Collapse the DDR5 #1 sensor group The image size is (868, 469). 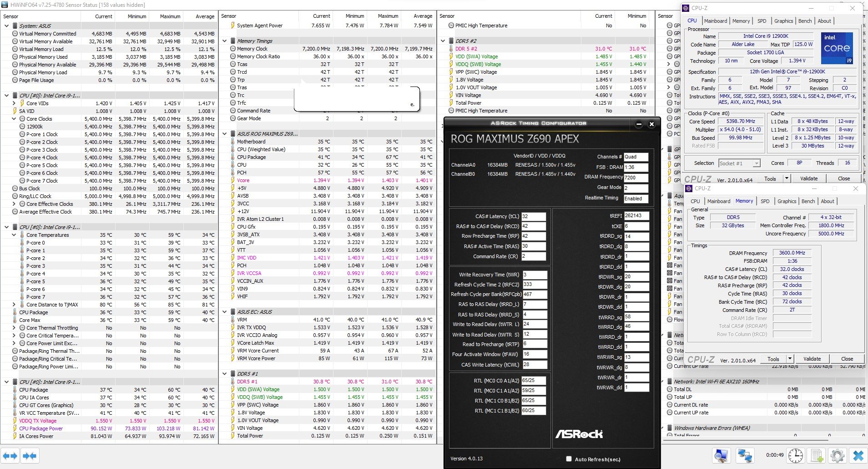coord(225,374)
